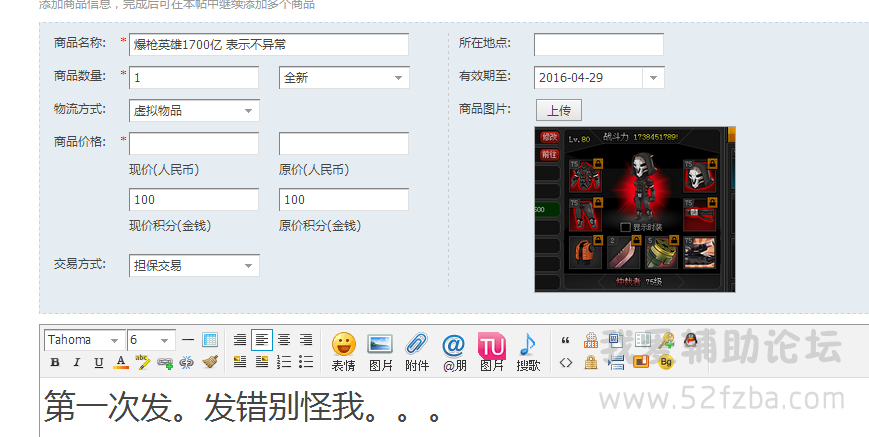Click the editor text 第一次发。发错别怪我
Screen dimensions: 869x437
204,407
